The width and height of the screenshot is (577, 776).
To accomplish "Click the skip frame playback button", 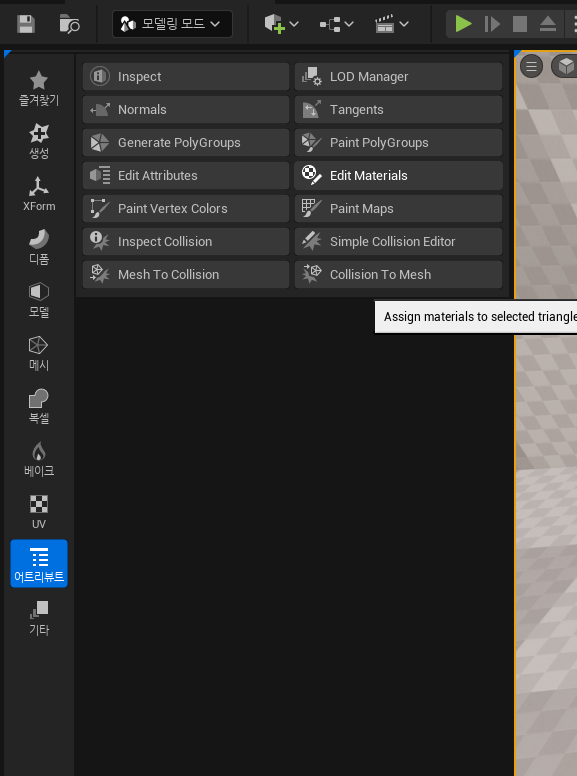I will point(492,24).
